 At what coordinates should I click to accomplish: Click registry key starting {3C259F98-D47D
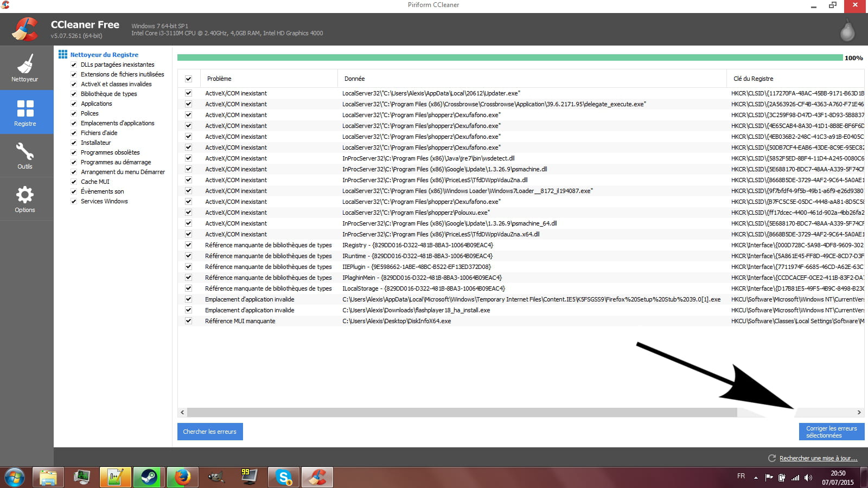pos(797,115)
